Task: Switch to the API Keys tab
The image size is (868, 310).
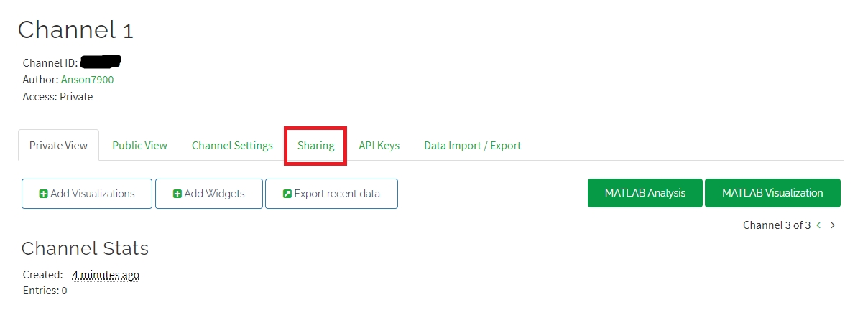Action: tap(379, 145)
